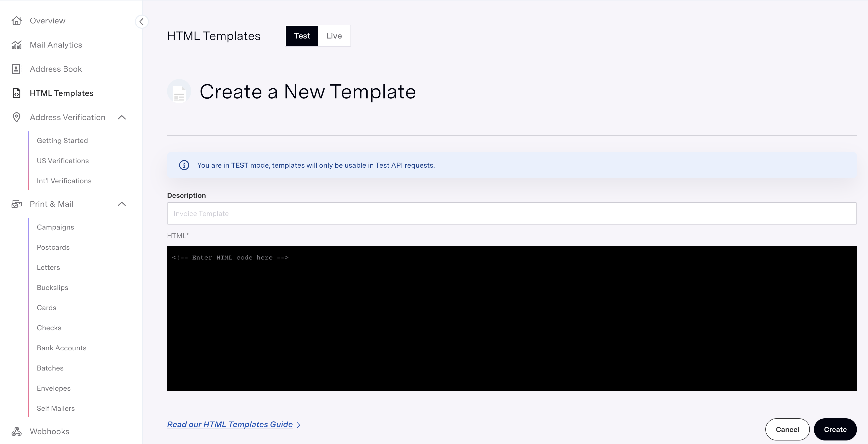Click the Address Book contact icon
868x444 pixels.
(x=17, y=69)
